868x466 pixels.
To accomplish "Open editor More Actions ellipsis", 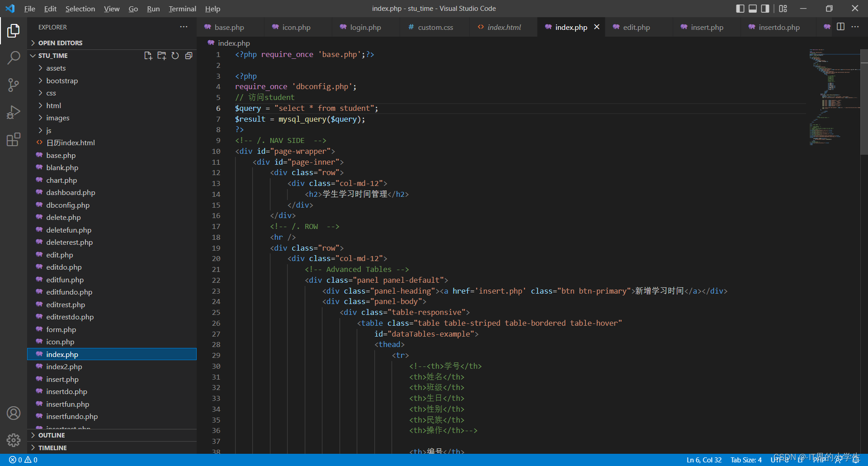I will tap(855, 27).
